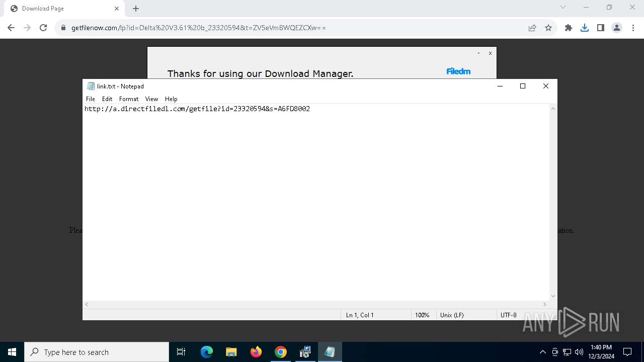Open the Chrome profile avatar
644x362 pixels.
point(617,28)
